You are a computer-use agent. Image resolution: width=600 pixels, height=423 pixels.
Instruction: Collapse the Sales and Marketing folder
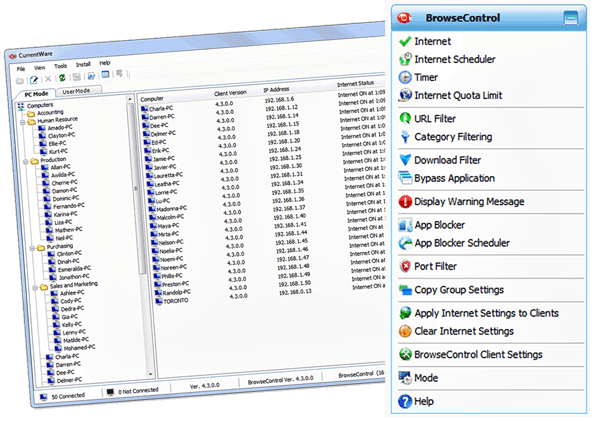(x=35, y=287)
